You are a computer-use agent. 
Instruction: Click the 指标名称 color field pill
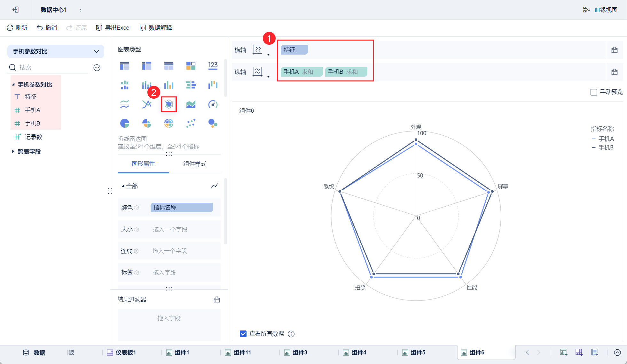pos(181,208)
